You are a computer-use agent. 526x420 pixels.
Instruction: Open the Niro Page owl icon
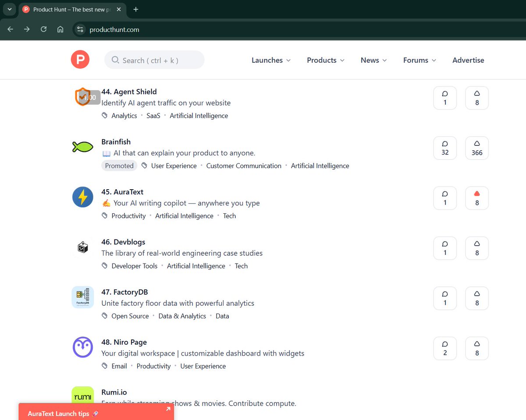coord(83,348)
